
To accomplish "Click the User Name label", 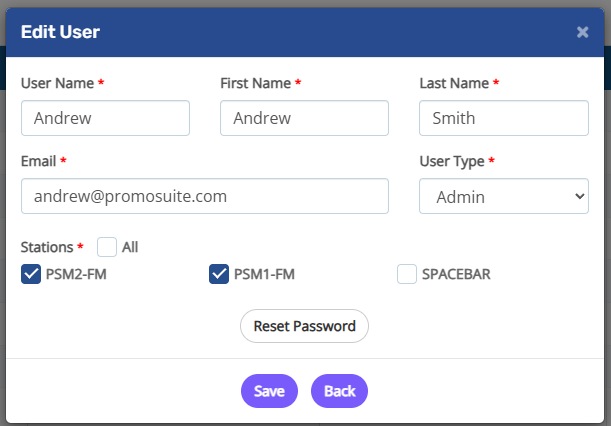I will click(x=57, y=83).
